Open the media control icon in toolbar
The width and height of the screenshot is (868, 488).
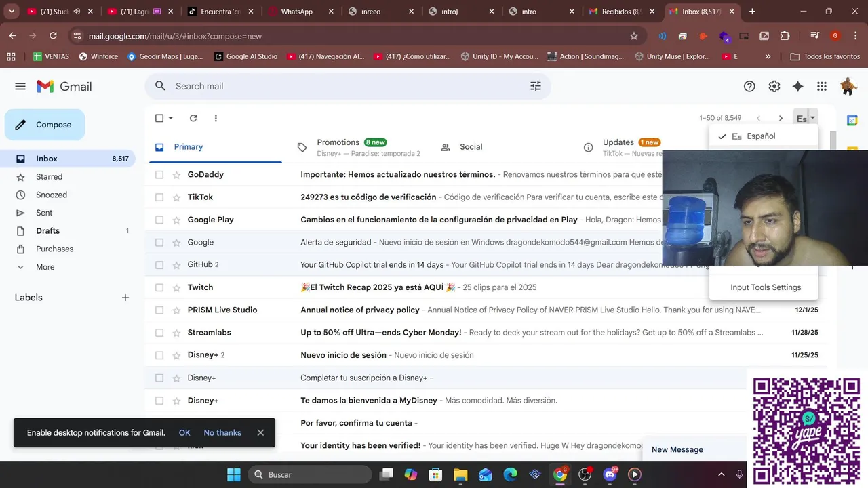point(815,36)
